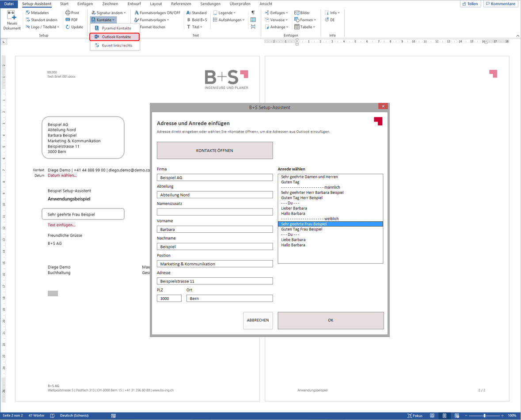
Task: Click the DE language globe button
Action: click(330, 20)
